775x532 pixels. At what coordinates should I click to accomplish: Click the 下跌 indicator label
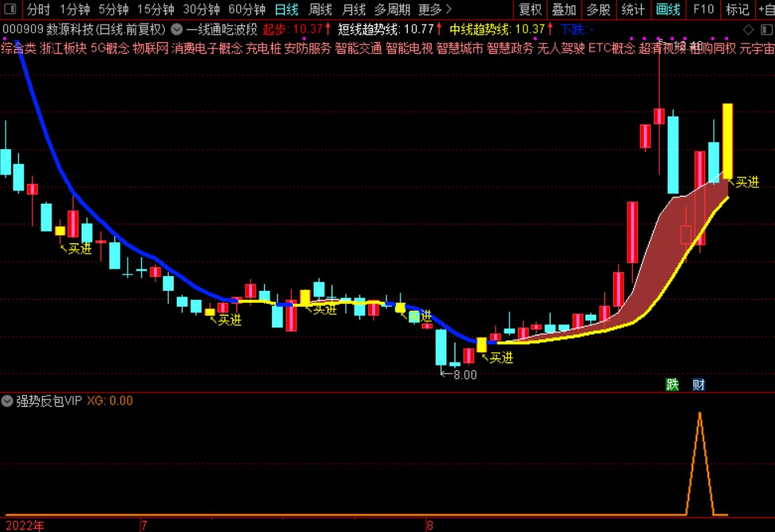click(577, 29)
